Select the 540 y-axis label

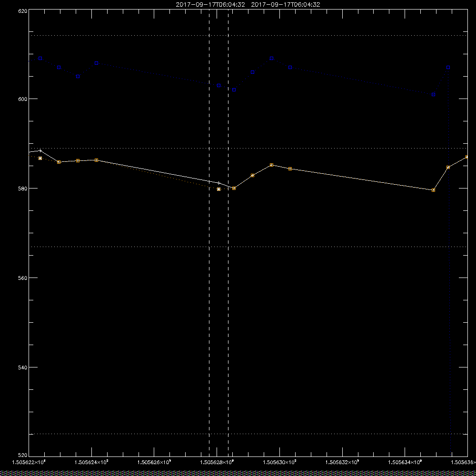point(23,367)
